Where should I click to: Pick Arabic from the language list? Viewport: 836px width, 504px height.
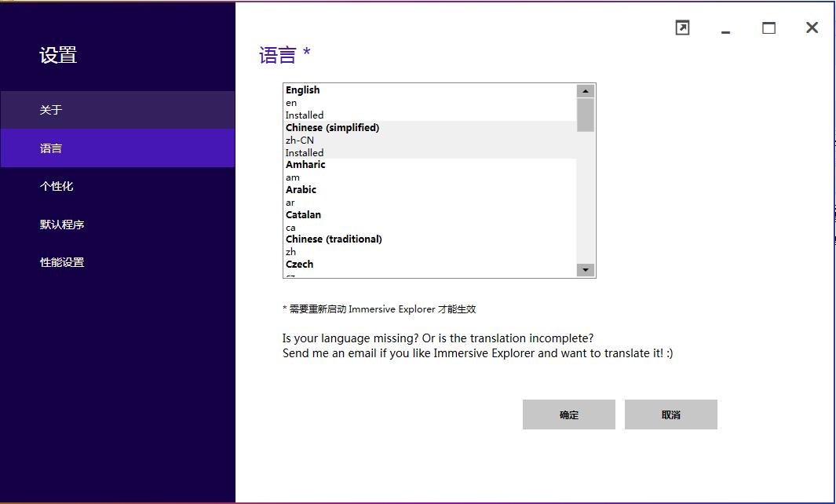[429, 195]
